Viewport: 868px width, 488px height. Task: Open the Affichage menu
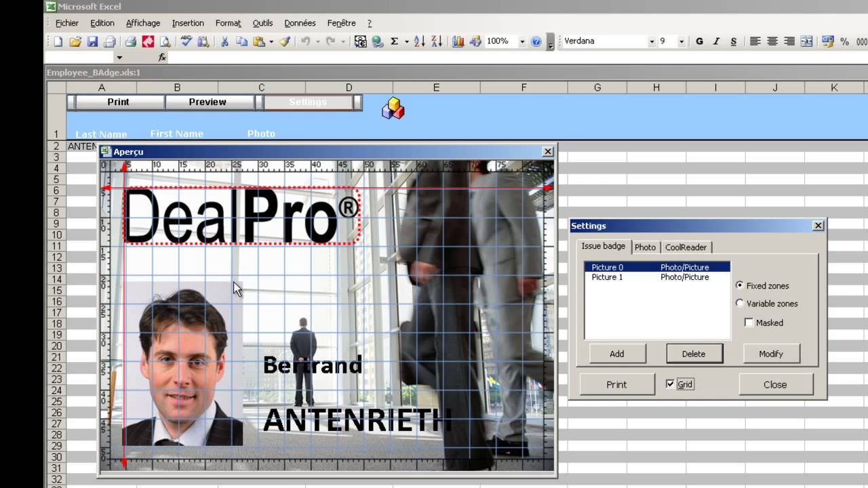click(142, 23)
